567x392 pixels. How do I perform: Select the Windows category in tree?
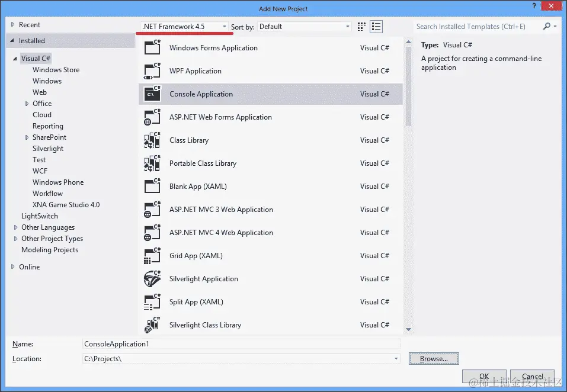pyautogui.click(x=47, y=81)
